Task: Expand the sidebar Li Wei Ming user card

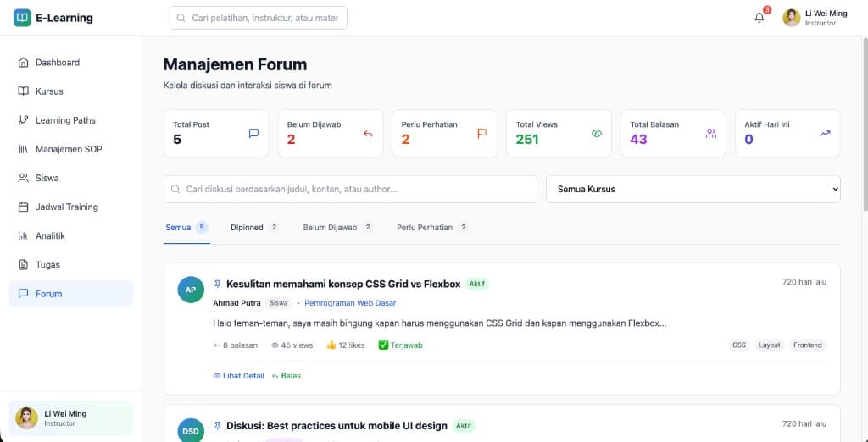Action: tap(70, 417)
